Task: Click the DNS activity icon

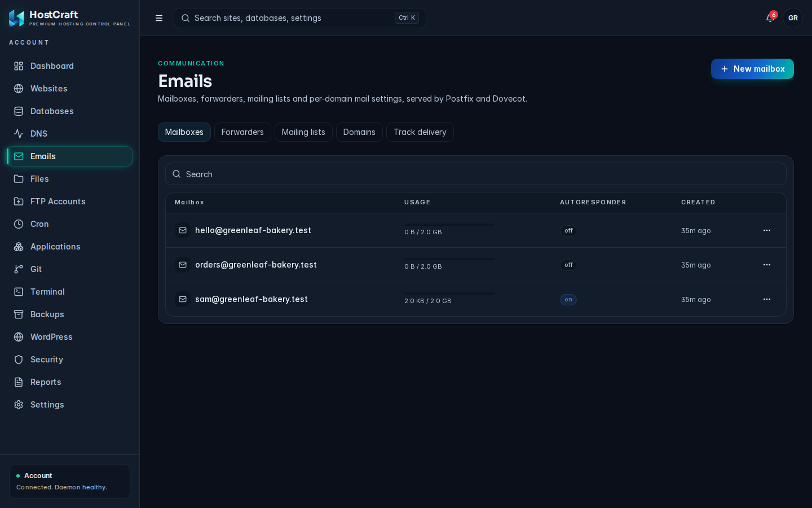Action: (x=19, y=134)
